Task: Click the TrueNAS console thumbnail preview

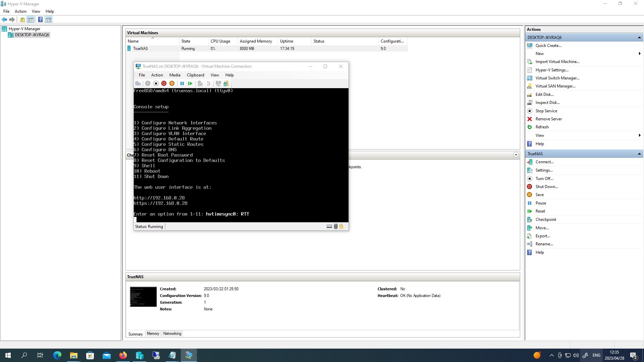Action: click(143, 297)
